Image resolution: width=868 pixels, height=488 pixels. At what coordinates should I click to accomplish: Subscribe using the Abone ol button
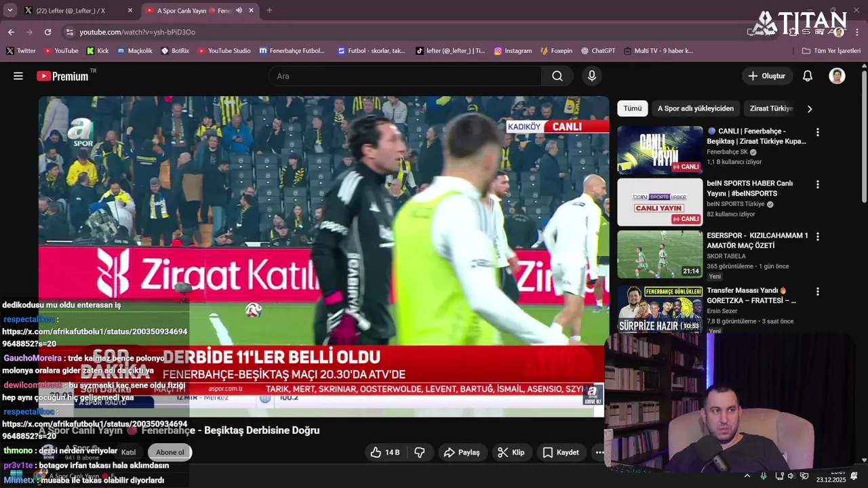[x=170, y=452]
